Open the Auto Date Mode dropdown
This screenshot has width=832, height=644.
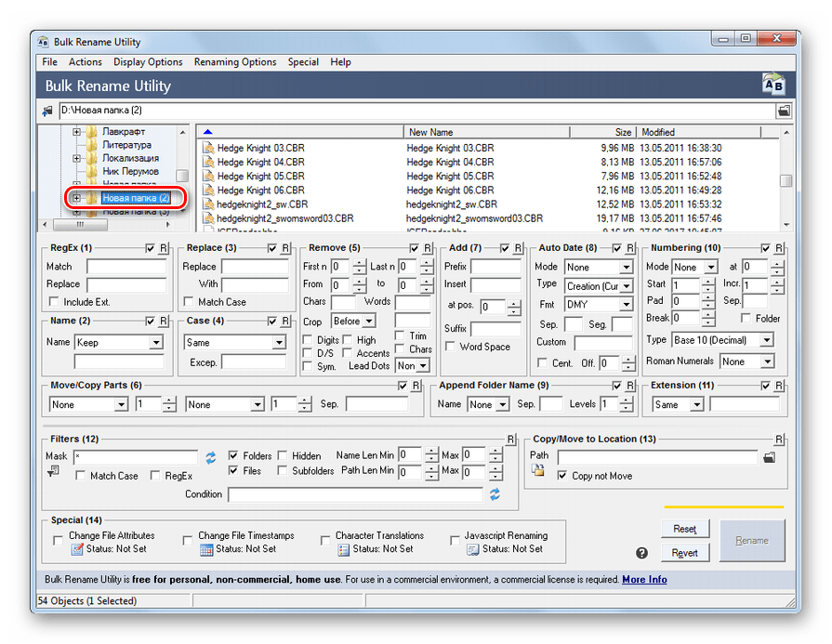point(627,267)
